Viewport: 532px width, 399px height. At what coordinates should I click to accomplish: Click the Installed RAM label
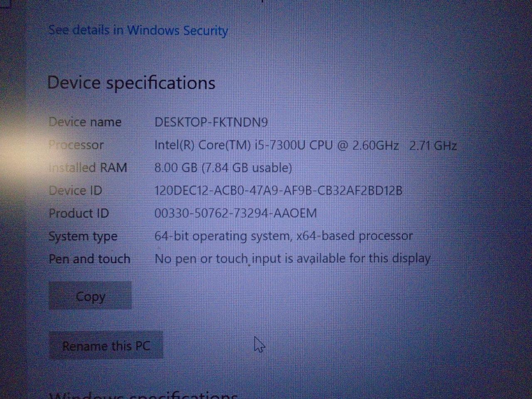[x=88, y=167]
